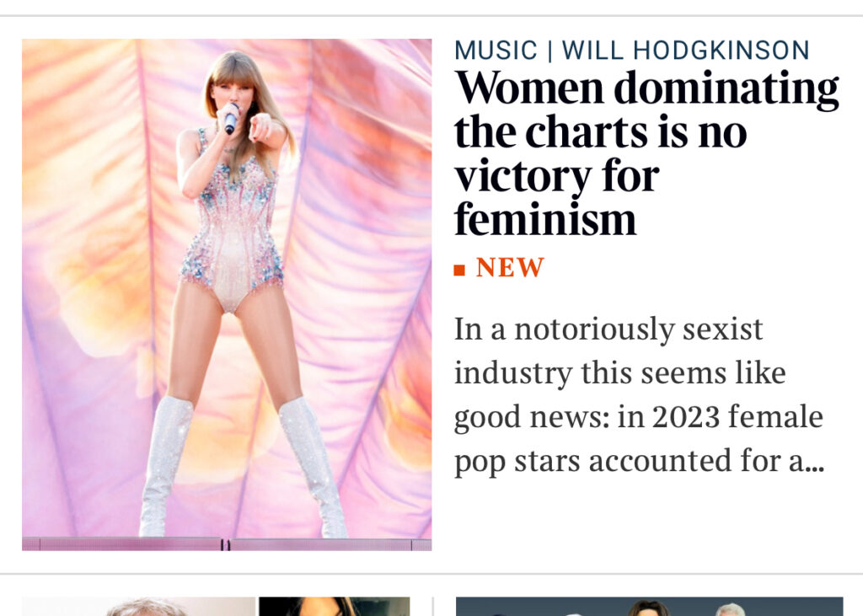Click the ellipsis ending the summary text

[x=814, y=463]
